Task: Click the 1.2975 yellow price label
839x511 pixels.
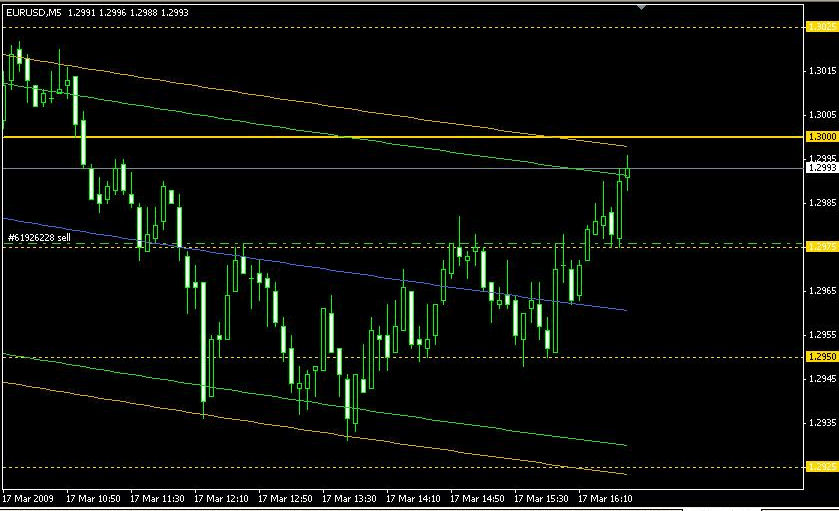Action: tap(821, 247)
